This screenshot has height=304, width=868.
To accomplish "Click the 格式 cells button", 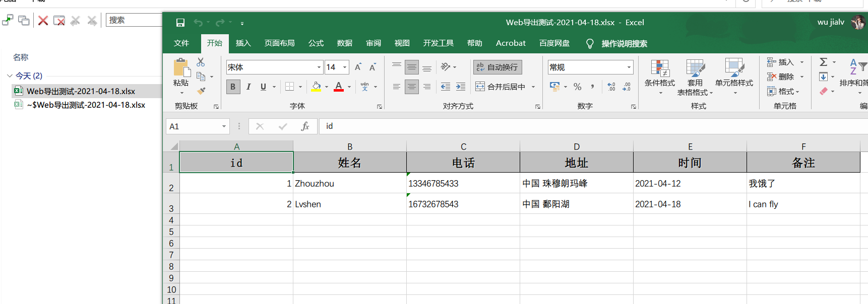I will 783,91.
